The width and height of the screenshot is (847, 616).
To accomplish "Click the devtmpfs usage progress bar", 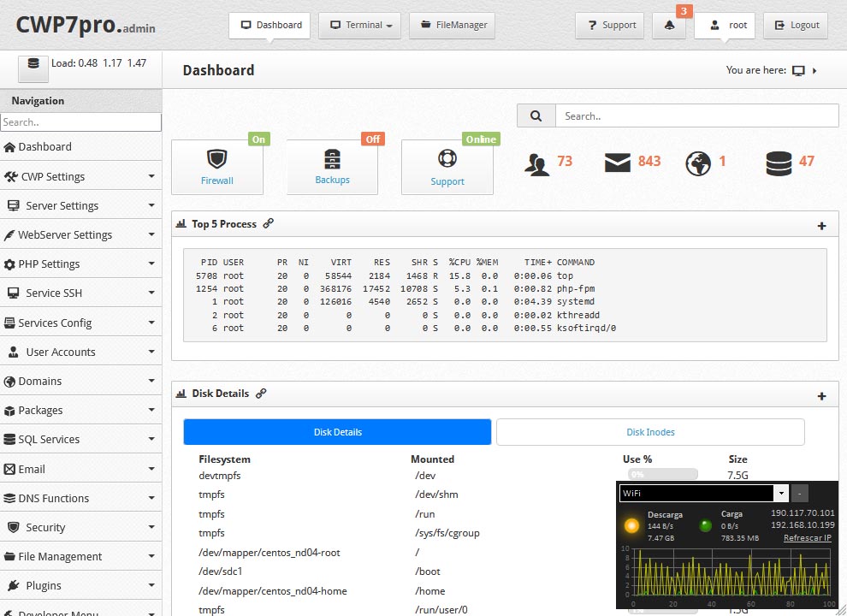I will (x=662, y=475).
